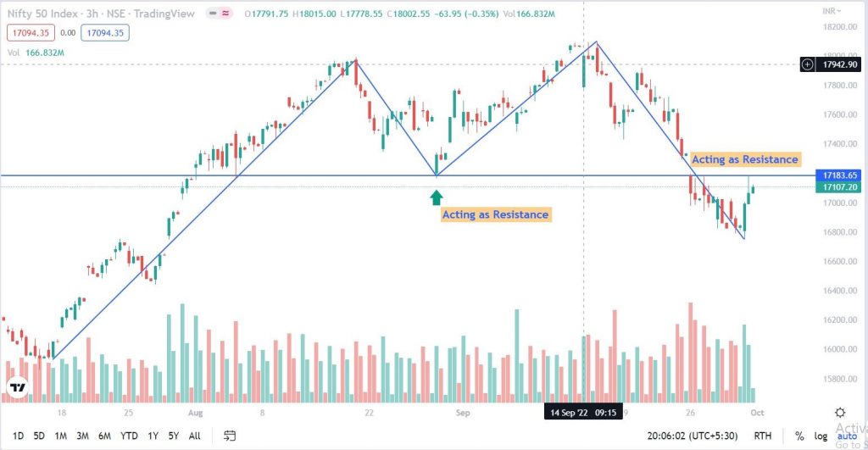Select the 1D time range
Screen dimensions: 868x450
click(19, 436)
